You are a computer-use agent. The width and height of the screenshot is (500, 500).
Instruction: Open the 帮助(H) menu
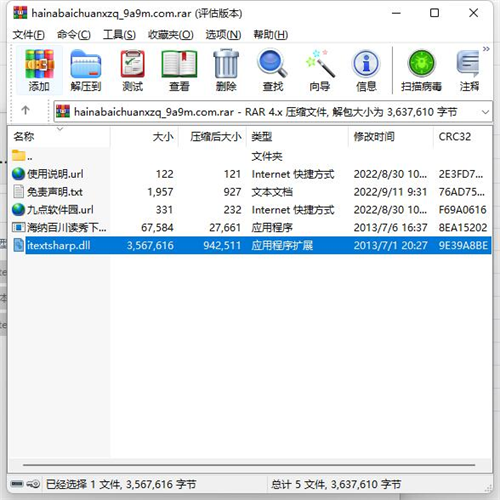[x=270, y=35]
